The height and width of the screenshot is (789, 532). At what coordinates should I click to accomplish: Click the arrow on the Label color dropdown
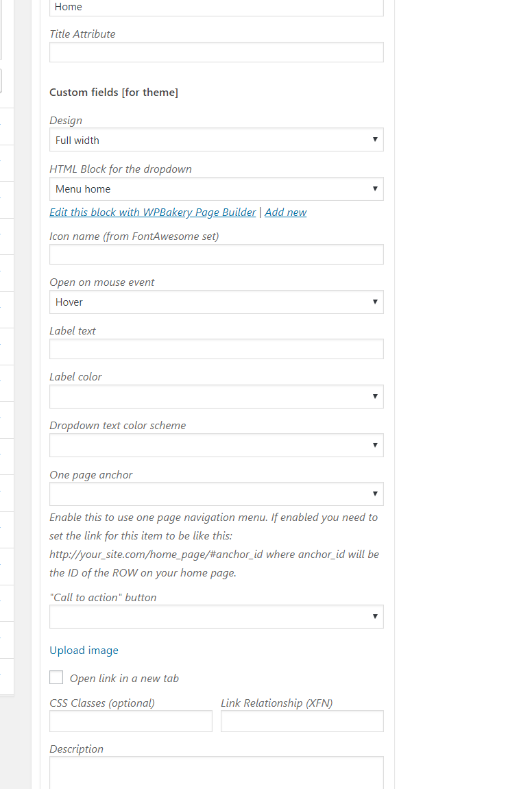tap(375, 396)
